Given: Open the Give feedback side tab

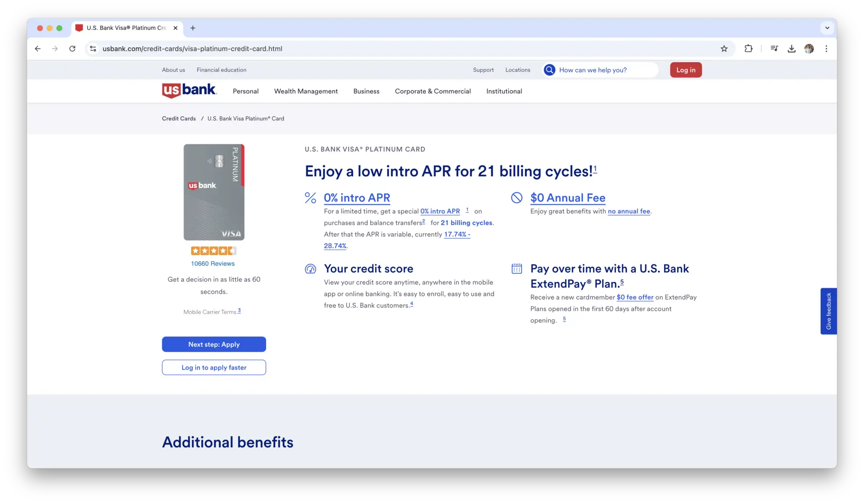Looking at the screenshot, I should tap(829, 311).
